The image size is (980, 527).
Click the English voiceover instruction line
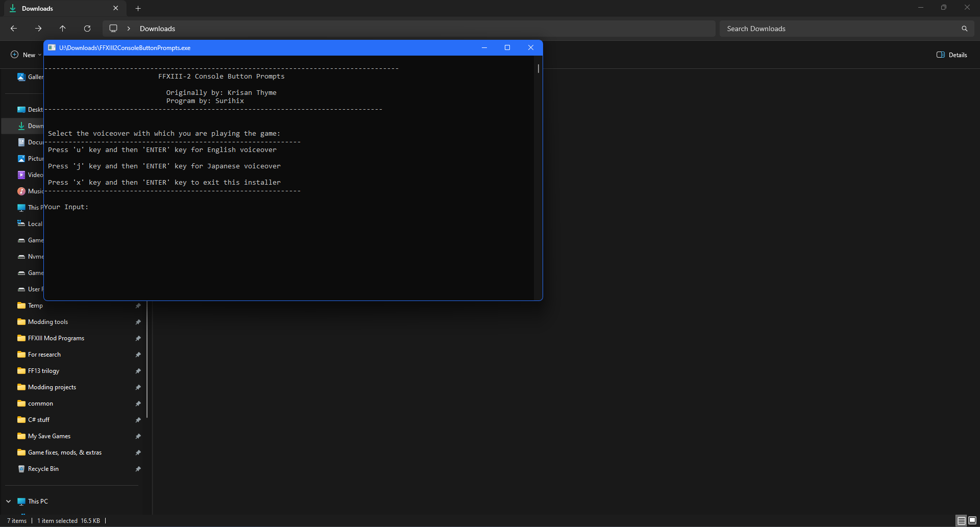coord(162,150)
